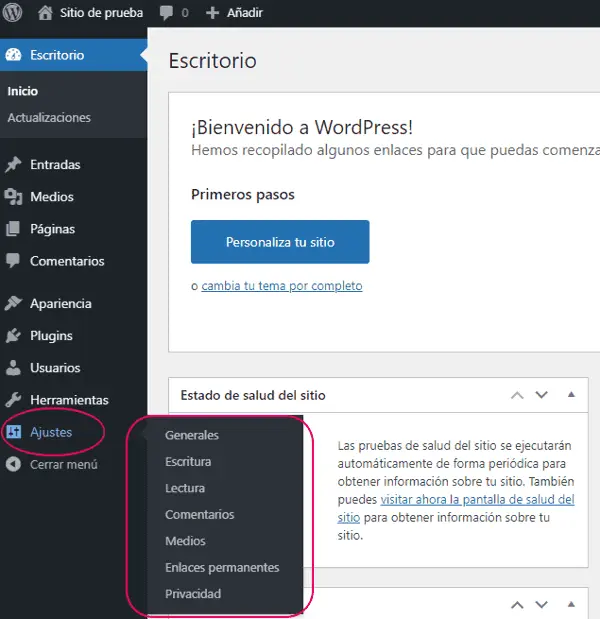Click the Medios media icon in sidebar
The image size is (600, 619).
13,197
